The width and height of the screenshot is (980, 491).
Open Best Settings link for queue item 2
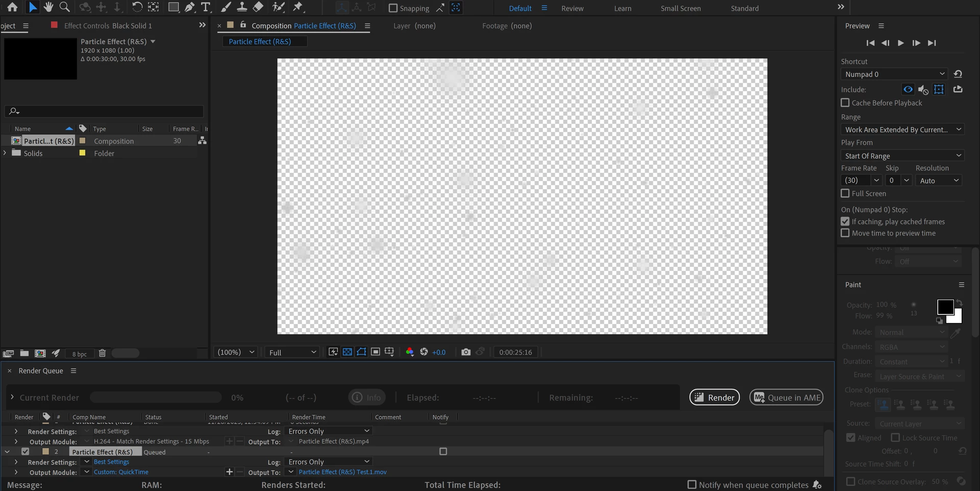pyautogui.click(x=111, y=461)
